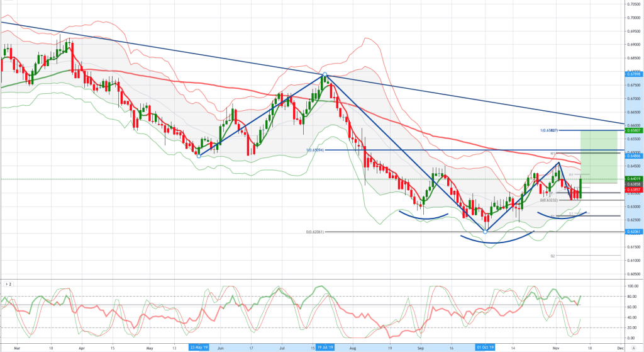The height and width of the screenshot is (352, 644).
Task: Select the 23 May '19 date marker
Action: 199,347
